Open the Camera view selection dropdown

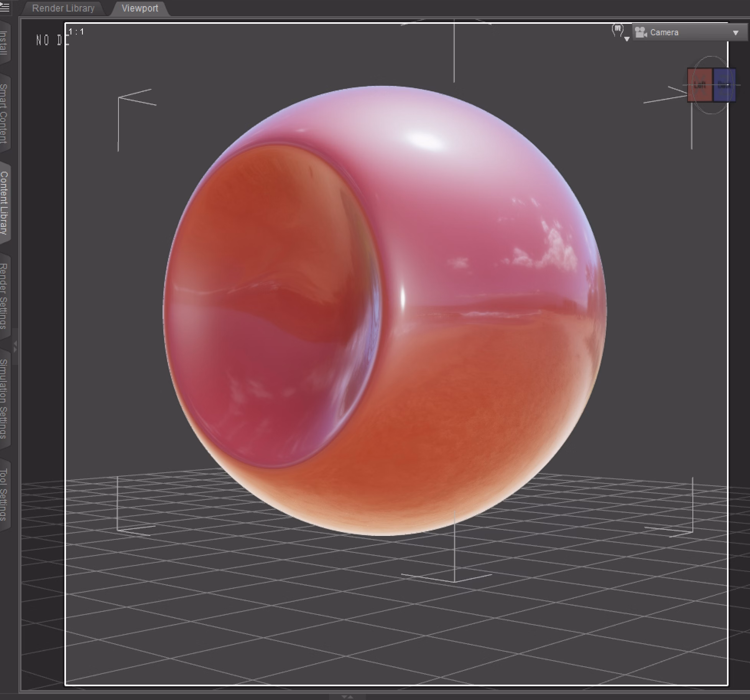[x=735, y=33]
